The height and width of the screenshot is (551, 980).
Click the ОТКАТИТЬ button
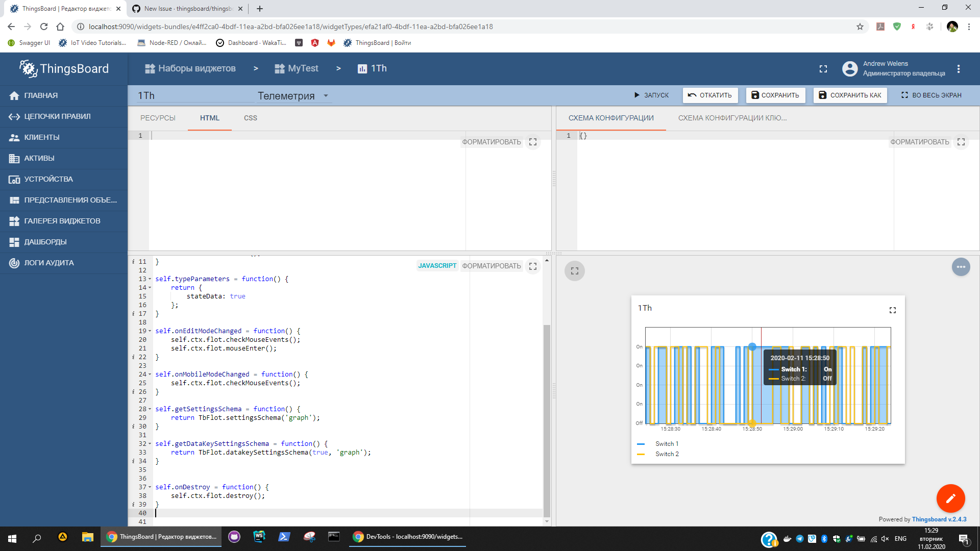[x=710, y=95]
